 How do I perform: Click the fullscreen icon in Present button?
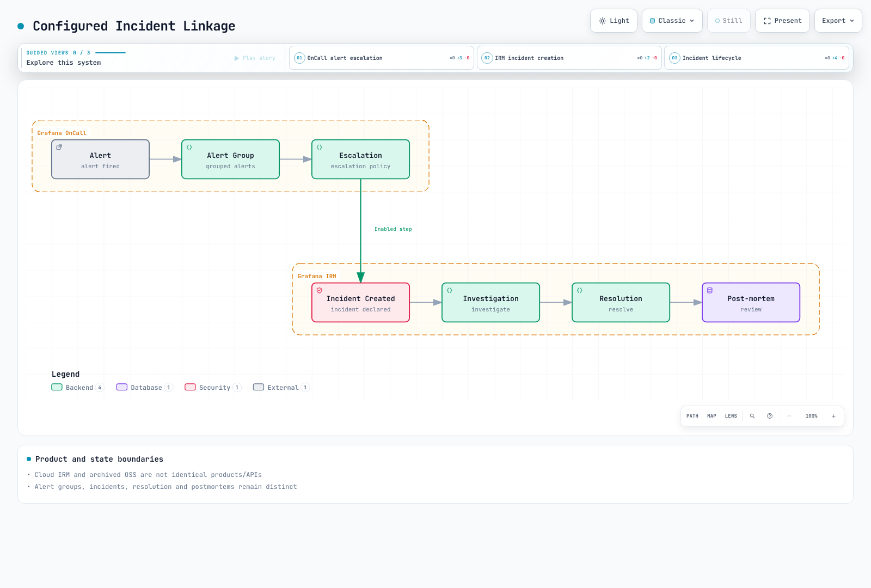(767, 21)
